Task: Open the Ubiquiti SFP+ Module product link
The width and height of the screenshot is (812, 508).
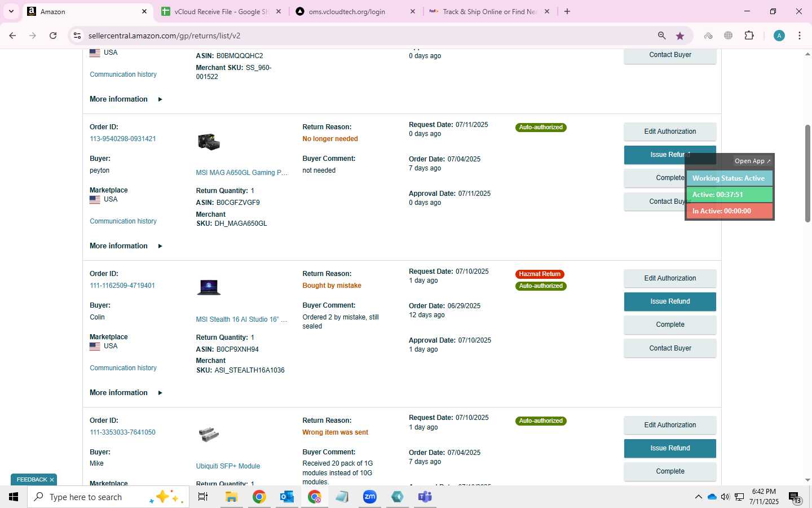Action: click(228, 466)
